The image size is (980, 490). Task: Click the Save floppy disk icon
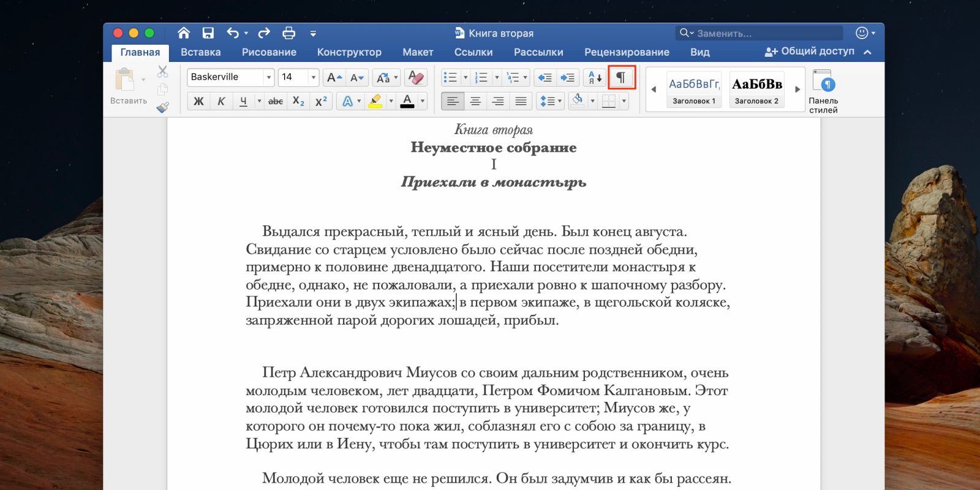[208, 33]
